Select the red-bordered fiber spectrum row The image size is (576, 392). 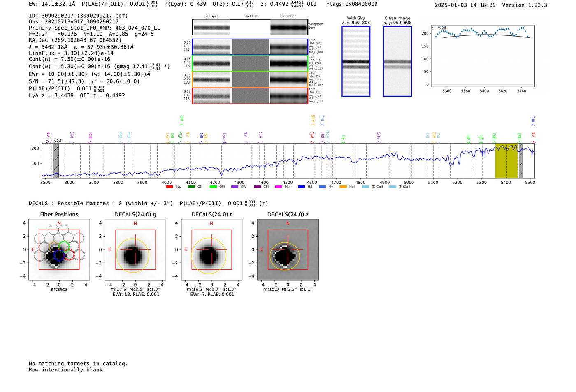(x=250, y=95)
